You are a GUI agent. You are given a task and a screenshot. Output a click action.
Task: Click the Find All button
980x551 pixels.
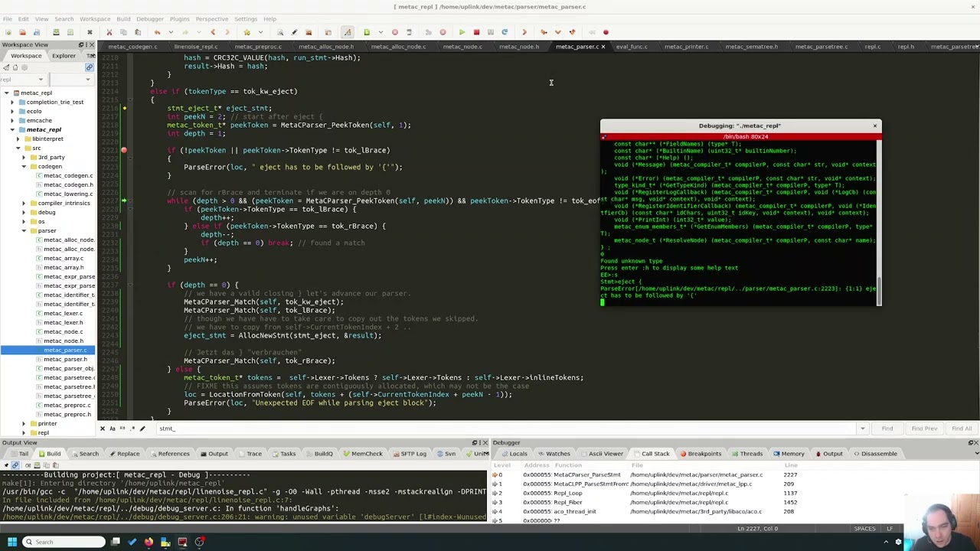962,429
